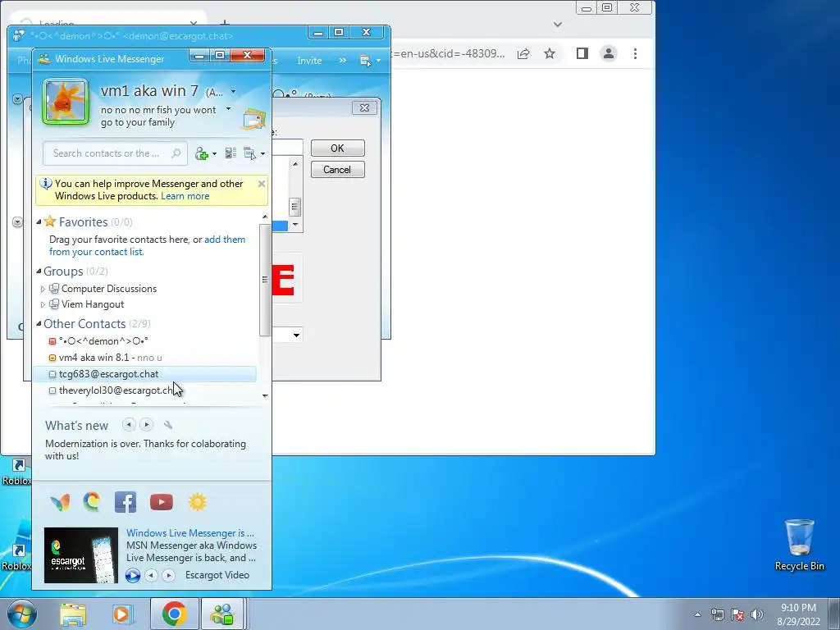Collapse the Favorites section
This screenshot has width=840, height=630.
(x=39, y=221)
